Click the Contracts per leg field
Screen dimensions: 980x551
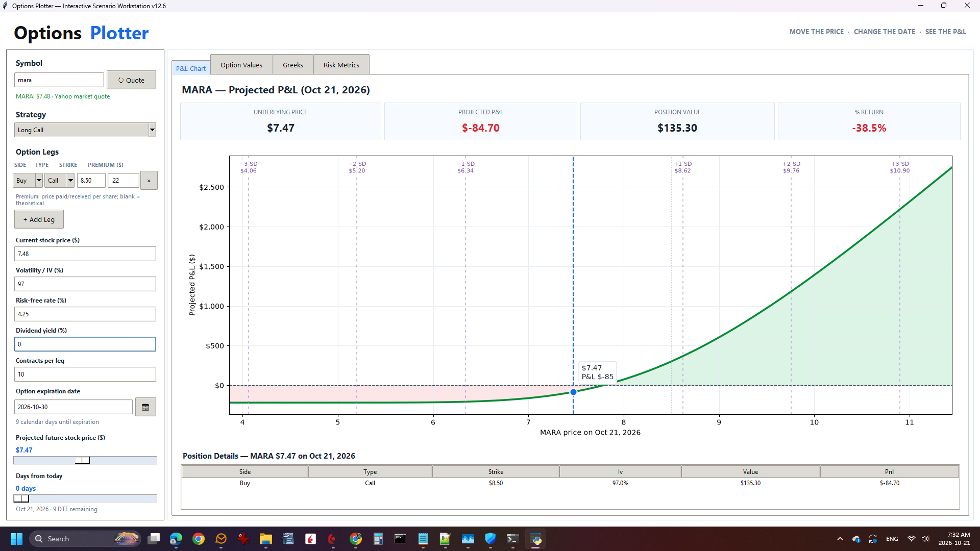pos(85,374)
